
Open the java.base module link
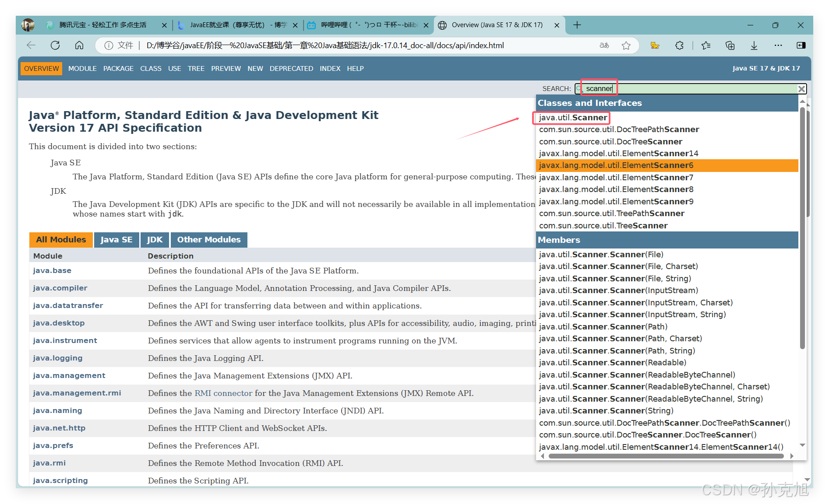point(52,271)
